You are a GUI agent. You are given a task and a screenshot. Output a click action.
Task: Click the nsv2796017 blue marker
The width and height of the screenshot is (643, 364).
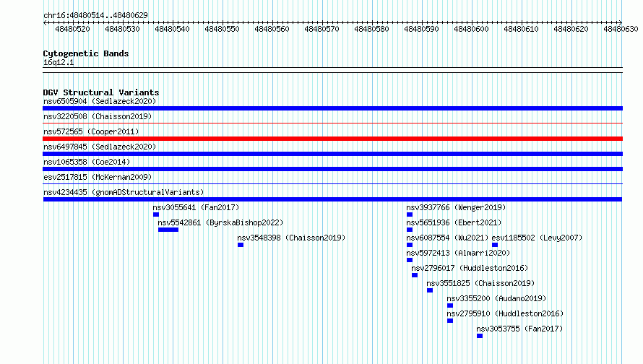point(415,275)
